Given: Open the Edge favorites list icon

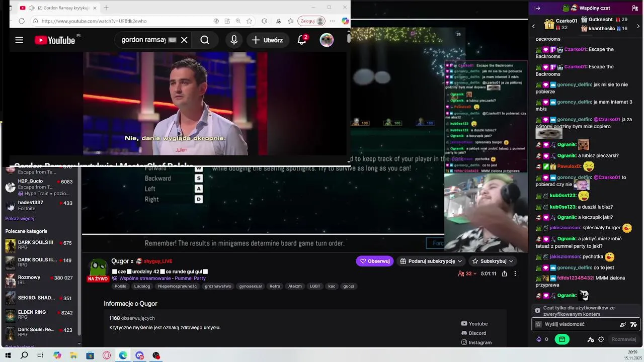Looking at the screenshot, I should [290, 21].
